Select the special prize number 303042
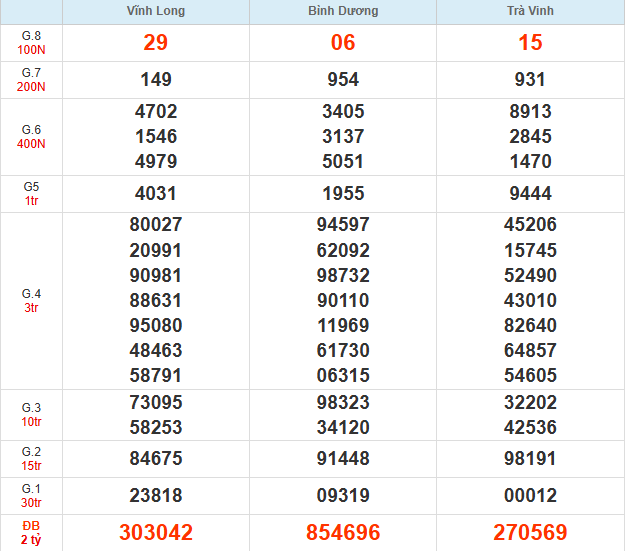The image size is (625, 551). (156, 533)
